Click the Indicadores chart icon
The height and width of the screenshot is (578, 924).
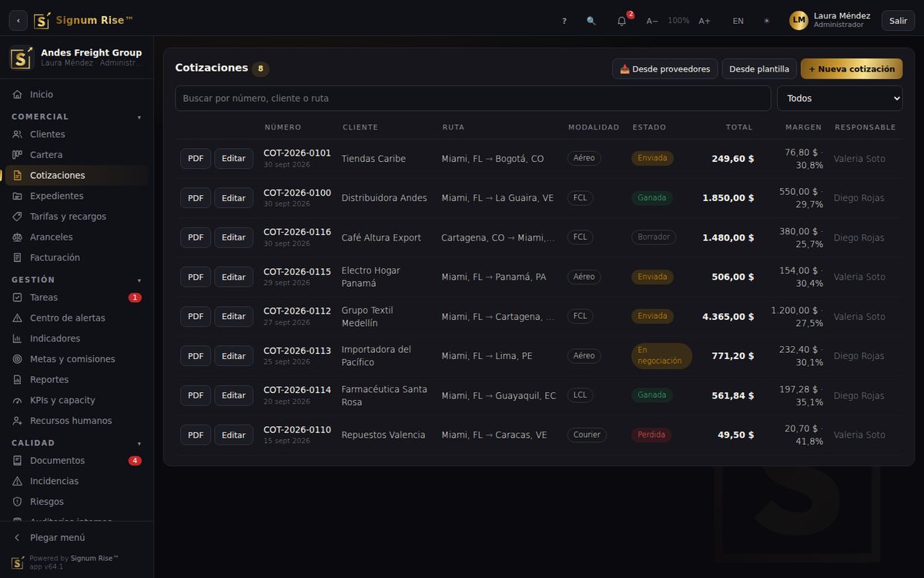pos(18,338)
